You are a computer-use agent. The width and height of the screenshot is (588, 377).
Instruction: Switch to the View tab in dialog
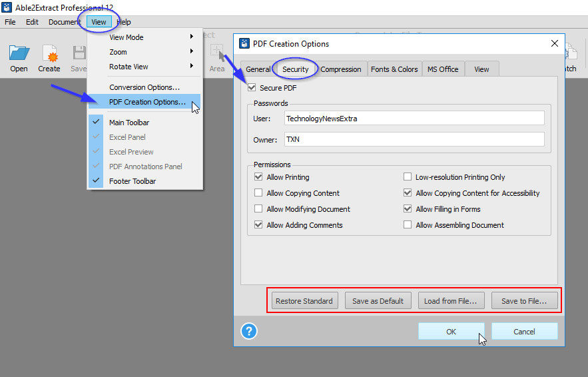(481, 69)
